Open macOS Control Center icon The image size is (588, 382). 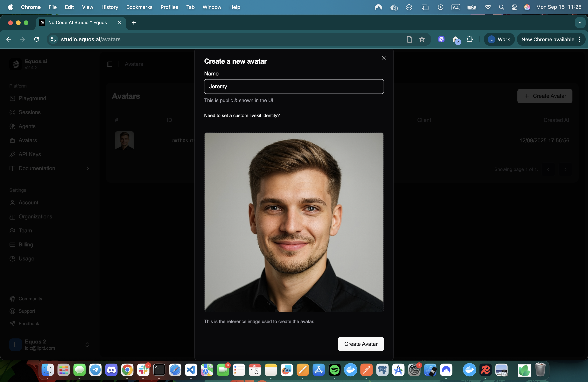tap(514, 7)
